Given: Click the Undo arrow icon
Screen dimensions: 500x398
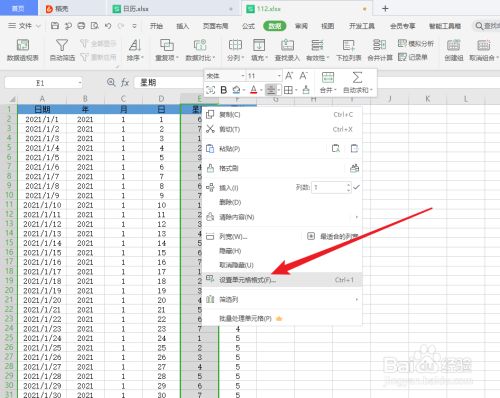Looking at the screenshot, I should (x=108, y=26).
